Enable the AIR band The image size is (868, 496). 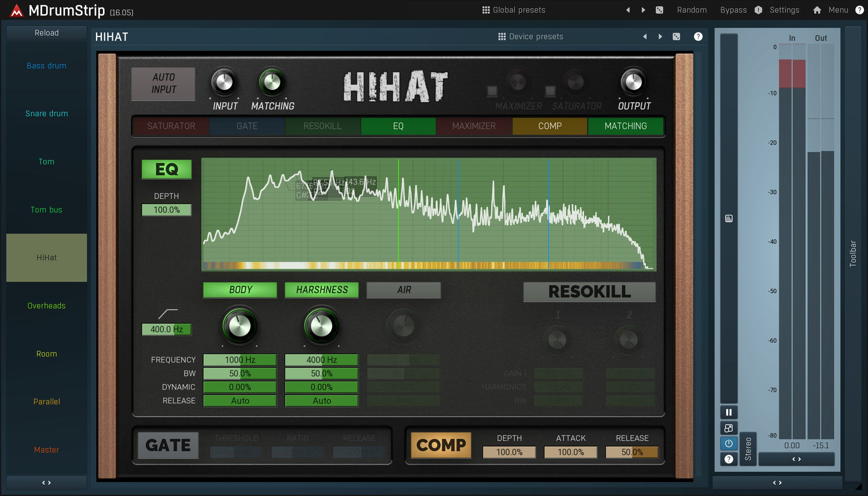click(404, 290)
